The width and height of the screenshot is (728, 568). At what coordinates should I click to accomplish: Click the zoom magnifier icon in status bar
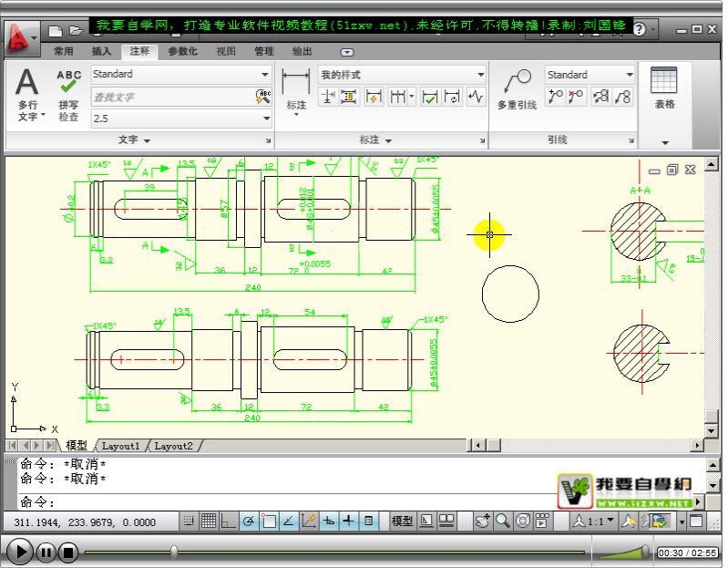click(502, 522)
